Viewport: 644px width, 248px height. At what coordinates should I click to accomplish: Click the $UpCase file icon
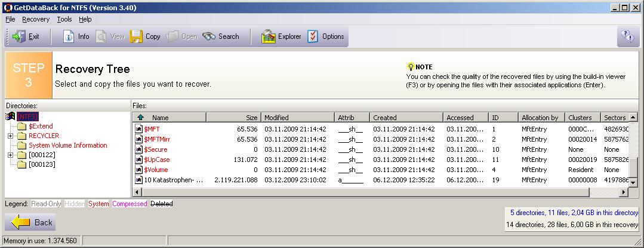138,160
